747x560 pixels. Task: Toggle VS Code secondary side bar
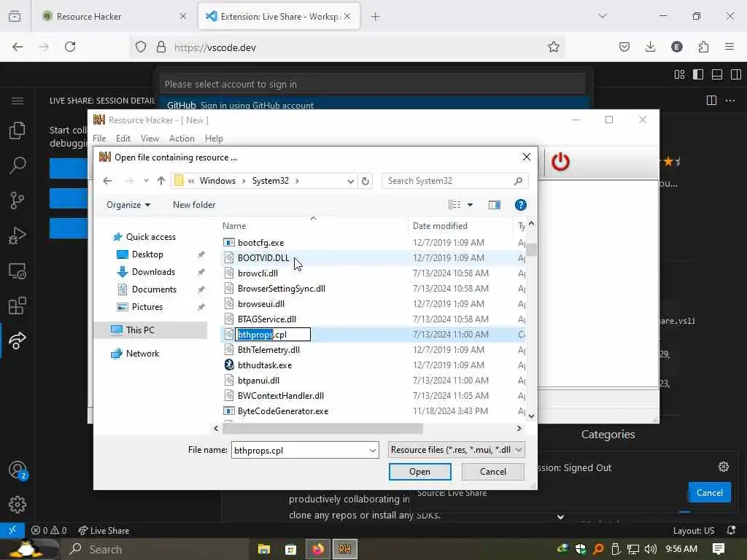[735, 74]
